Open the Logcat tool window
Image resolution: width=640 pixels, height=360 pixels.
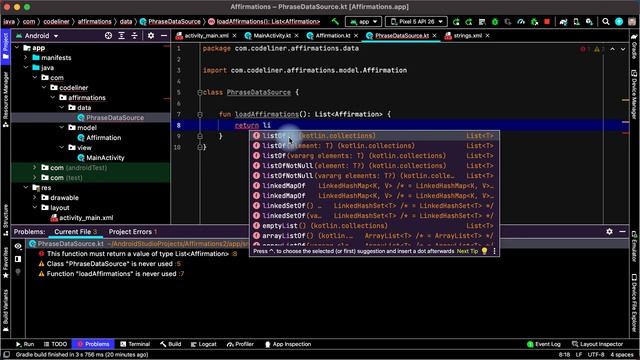pos(203,344)
